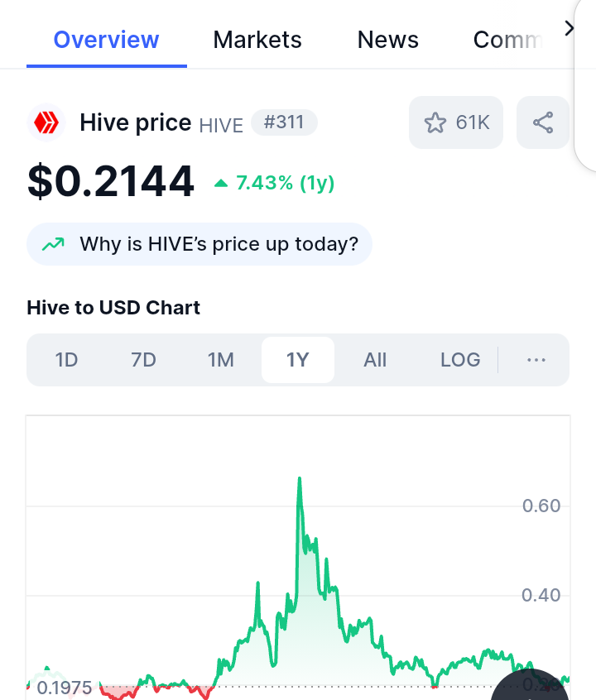The height and width of the screenshot is (700, 596).
Task: Click the price chart peak area
Action: (x=300, y=496)
